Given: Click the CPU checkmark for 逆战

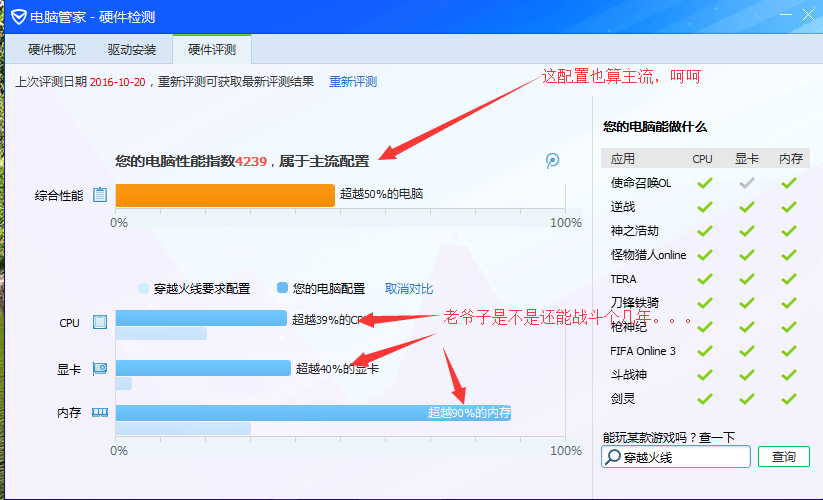Looking at the screenshot, I should [705, 207].
